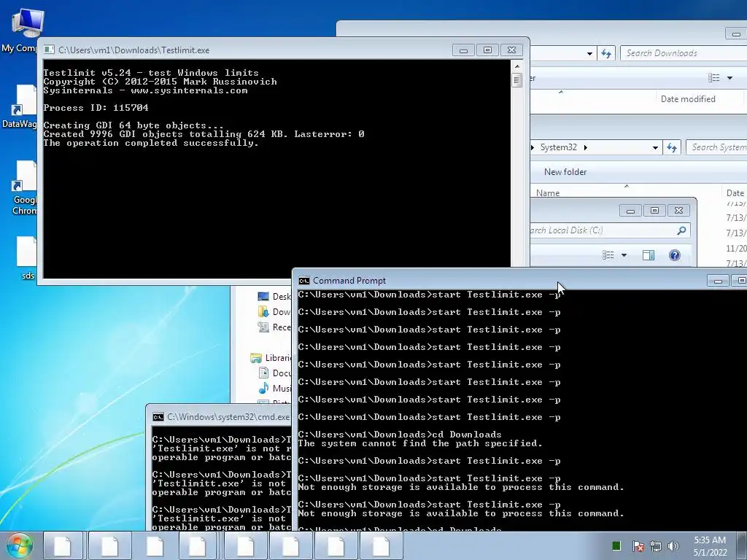Image resolution: width=747 pixels, height=560 pixels.
Task: Click the Testlimit.exe window title bar icon
Action: coord(49,50)
